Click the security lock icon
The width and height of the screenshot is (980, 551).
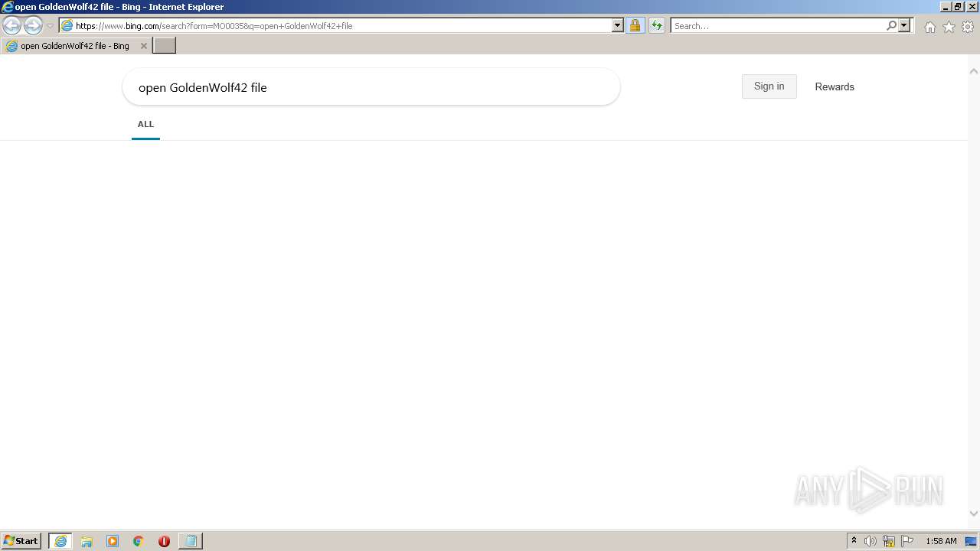635,25
